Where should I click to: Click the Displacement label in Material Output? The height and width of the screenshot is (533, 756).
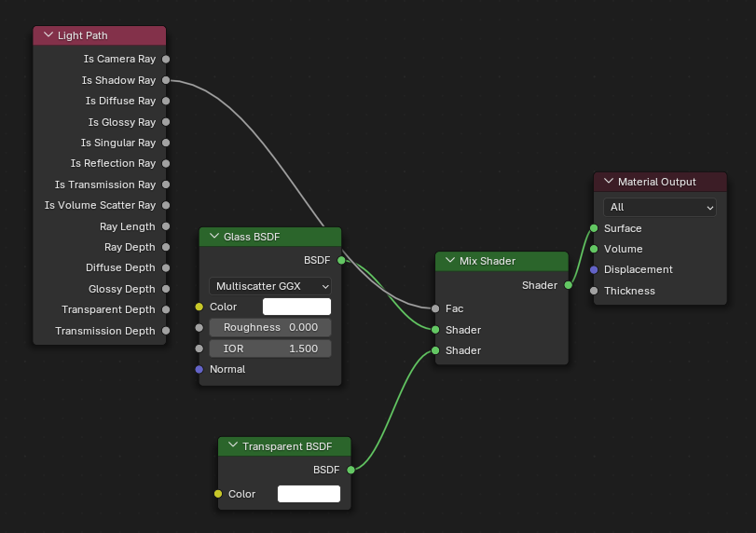(x=638, y=270)
